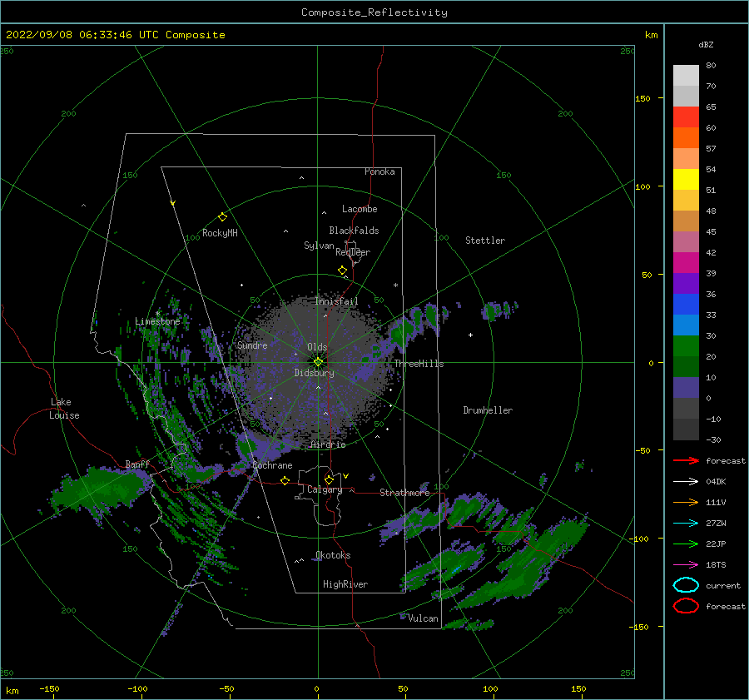Click the Olds label near radar center

[317, 347]
